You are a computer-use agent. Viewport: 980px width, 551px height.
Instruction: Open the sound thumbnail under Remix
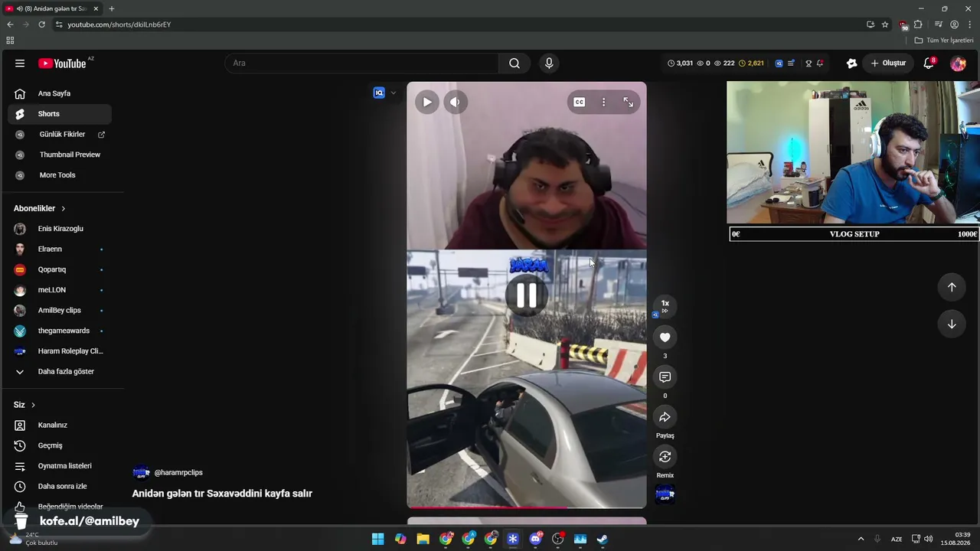click(665, 494)
